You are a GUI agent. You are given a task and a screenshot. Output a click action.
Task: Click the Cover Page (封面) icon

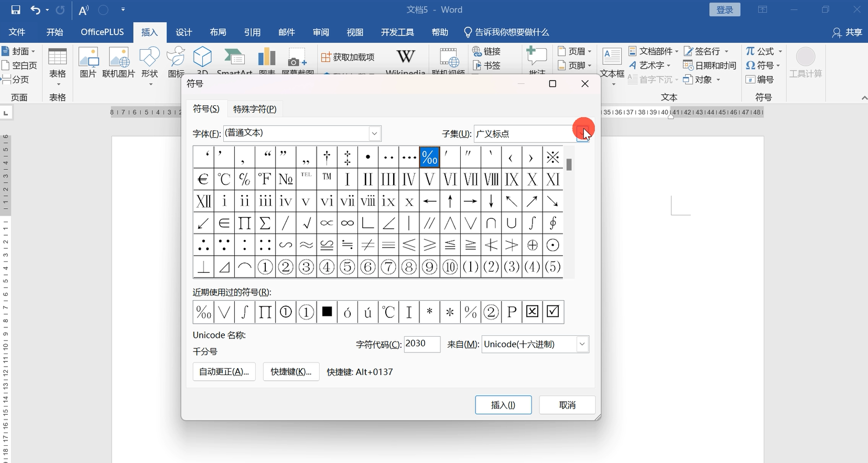[6, 51]
